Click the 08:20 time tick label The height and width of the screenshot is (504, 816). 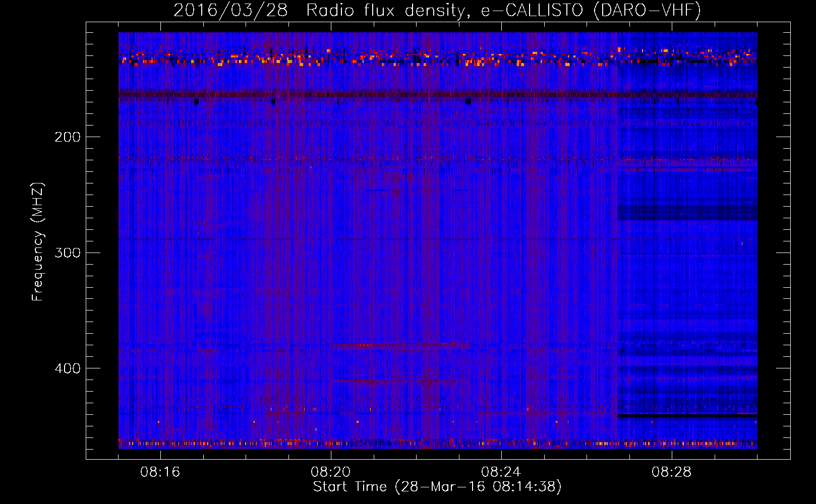click(x=331, y=472)
